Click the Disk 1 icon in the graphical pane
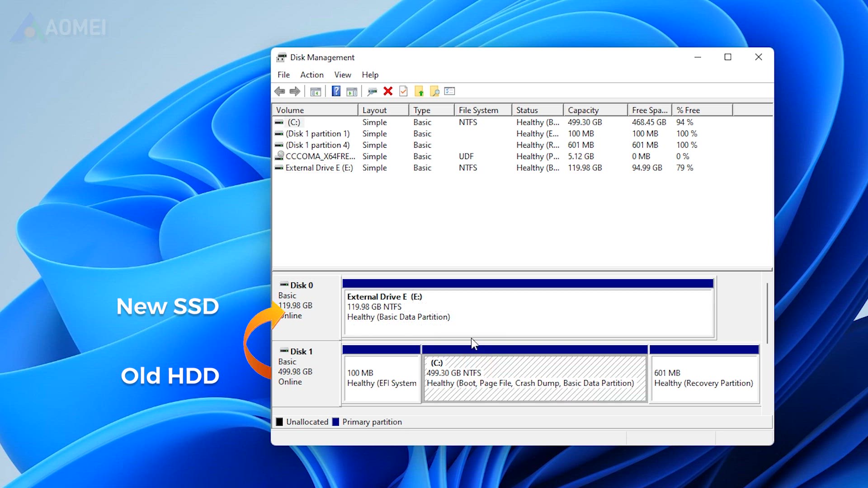Viewport: 868px width, 488px height. [x=284, y=351]
